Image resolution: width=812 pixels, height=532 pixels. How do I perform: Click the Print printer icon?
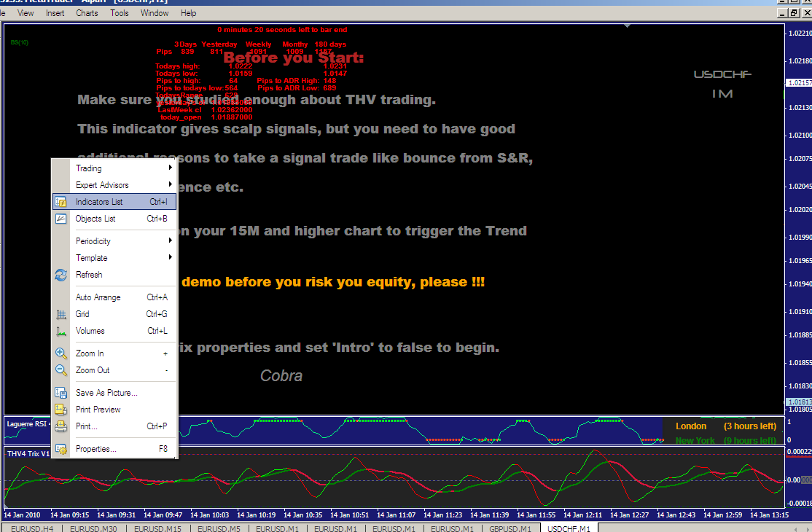(x=60, y=426)
